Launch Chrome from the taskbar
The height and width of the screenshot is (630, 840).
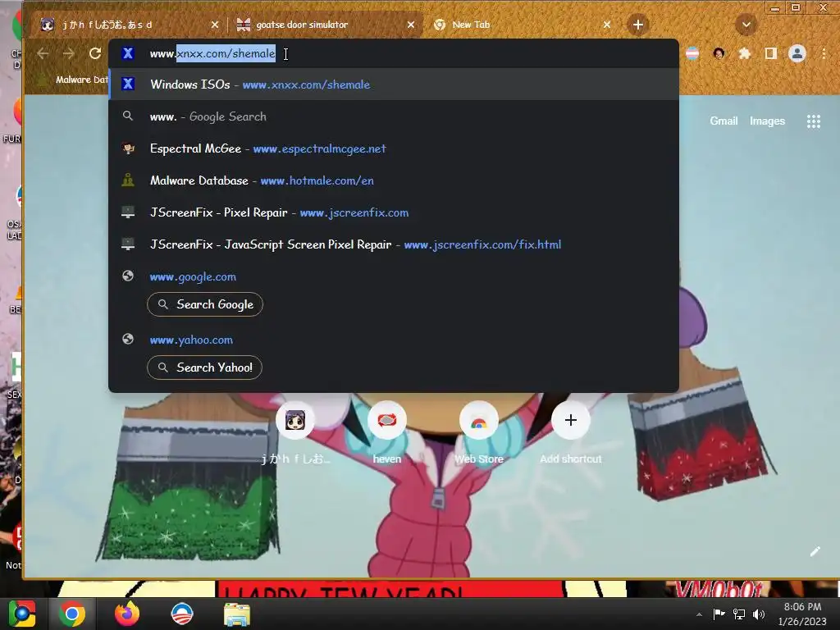(72, 614)
